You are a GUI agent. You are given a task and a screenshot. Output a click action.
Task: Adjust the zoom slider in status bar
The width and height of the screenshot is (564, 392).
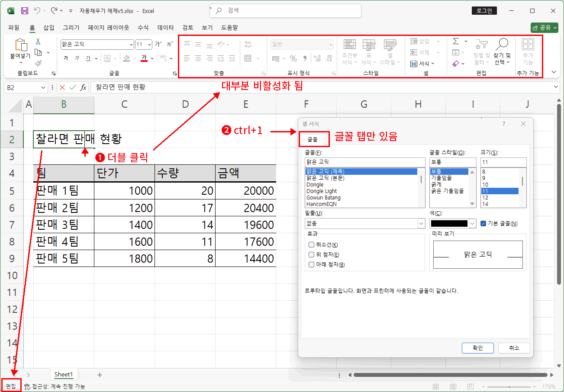pos(509,386)
